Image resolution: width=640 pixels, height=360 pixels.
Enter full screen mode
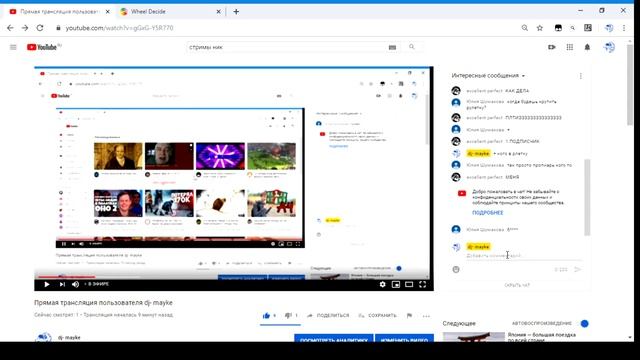[422, 284]
